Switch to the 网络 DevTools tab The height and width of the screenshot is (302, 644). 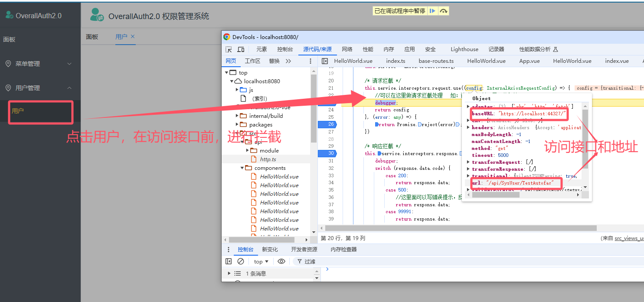click(347, 49)
